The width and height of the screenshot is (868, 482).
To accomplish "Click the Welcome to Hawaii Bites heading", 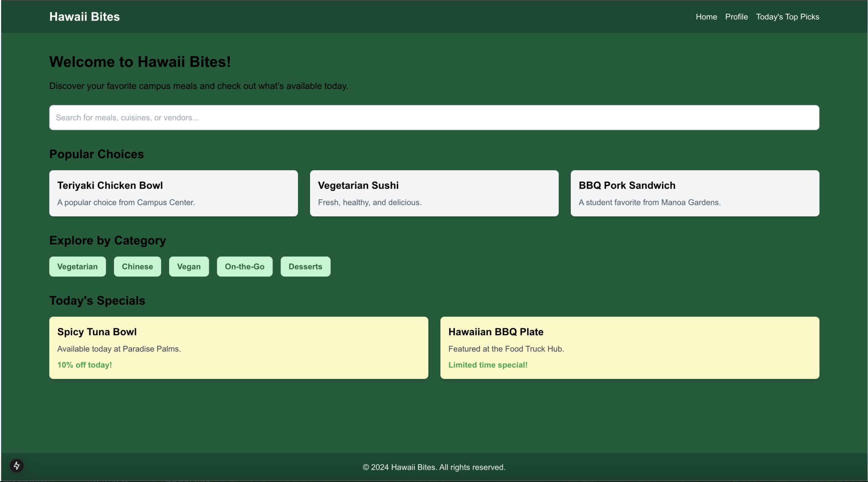I will 140,62.
